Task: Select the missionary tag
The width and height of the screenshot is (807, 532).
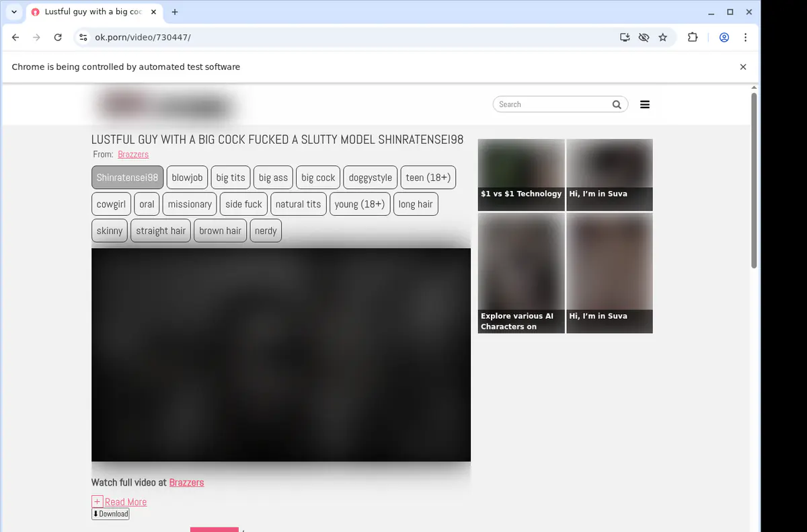Action: pos(190,204)
